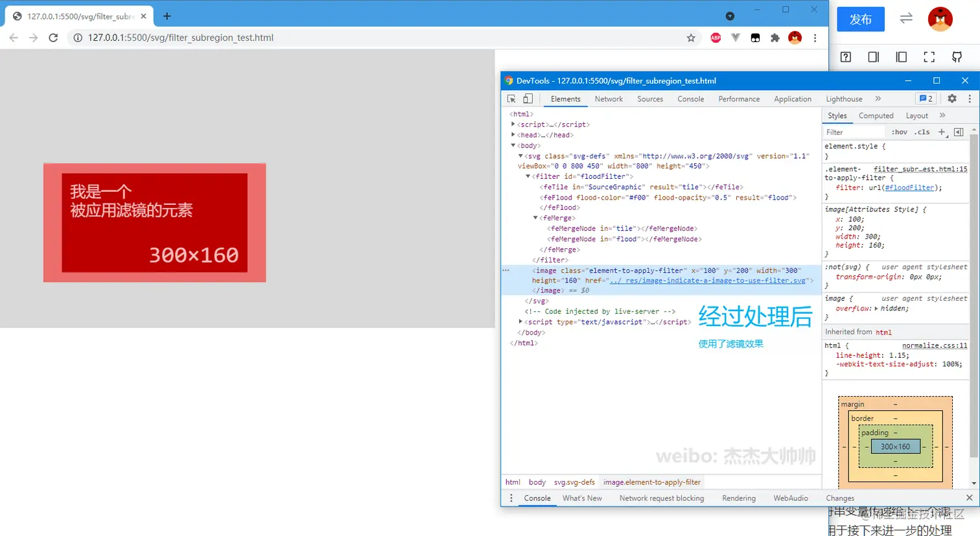
Task: Collapse the feMerge node
Action: tap(535, 218)
